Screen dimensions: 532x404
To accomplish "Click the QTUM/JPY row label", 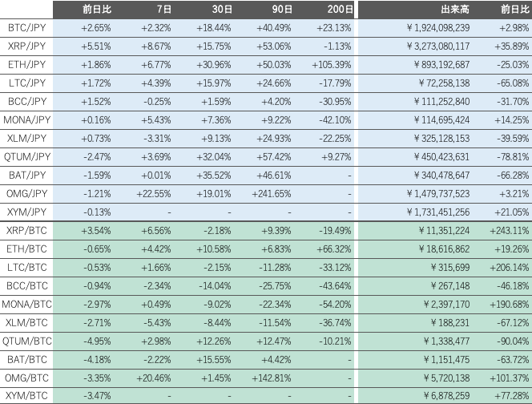I will (26, 156).
